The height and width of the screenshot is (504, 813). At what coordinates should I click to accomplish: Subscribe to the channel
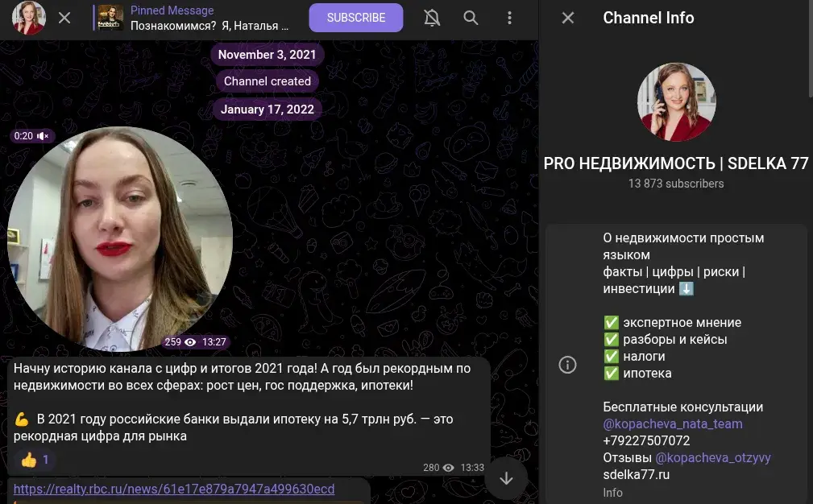pos(355,18)
